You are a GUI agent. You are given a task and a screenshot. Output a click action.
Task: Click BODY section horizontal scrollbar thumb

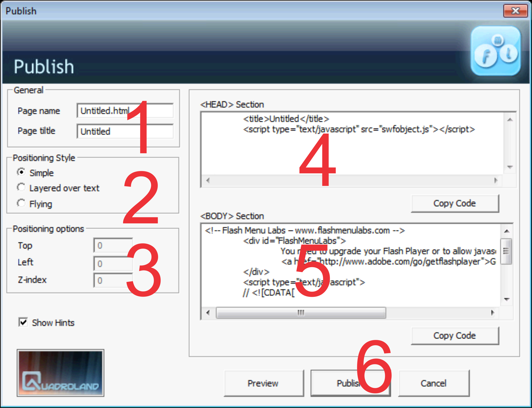(301, 313)
